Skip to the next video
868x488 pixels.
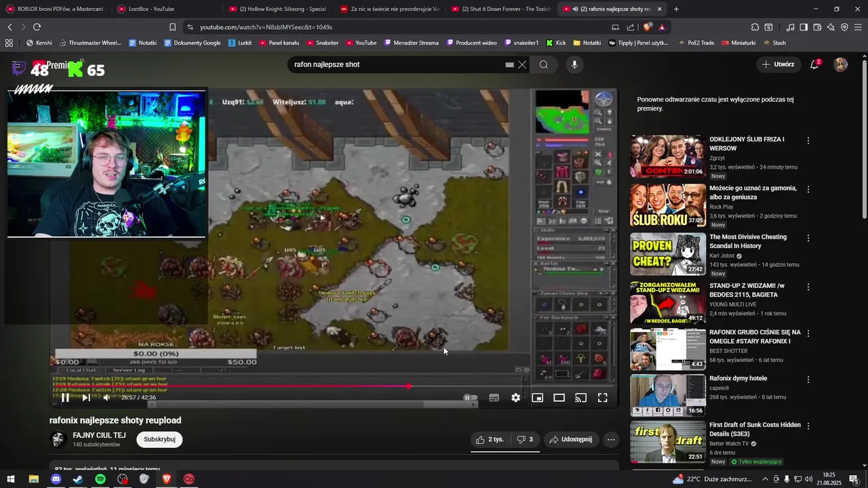pos(86,398)
